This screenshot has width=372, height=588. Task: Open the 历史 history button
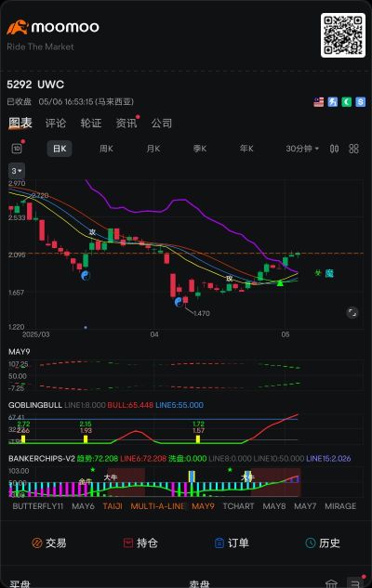tap(323, 542)
